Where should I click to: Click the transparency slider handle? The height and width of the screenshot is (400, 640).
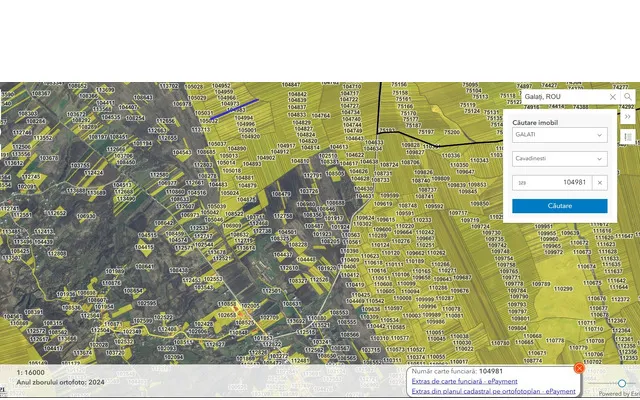pyautogui.click(x=622, y=383)
